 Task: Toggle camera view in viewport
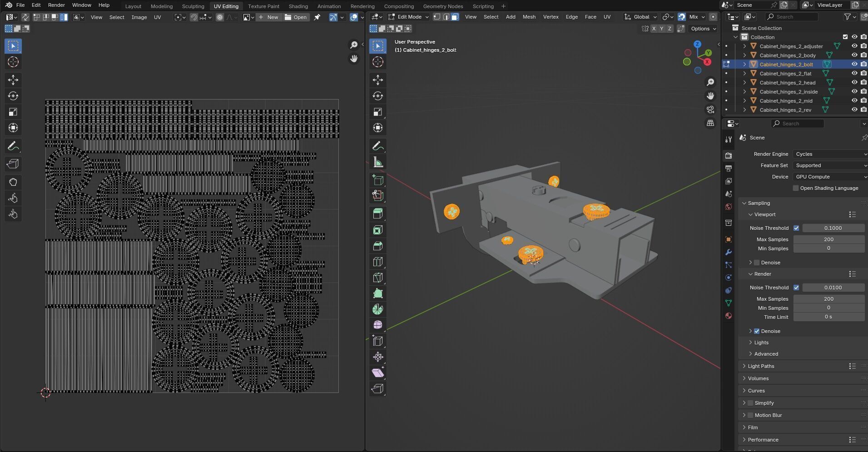710,109
